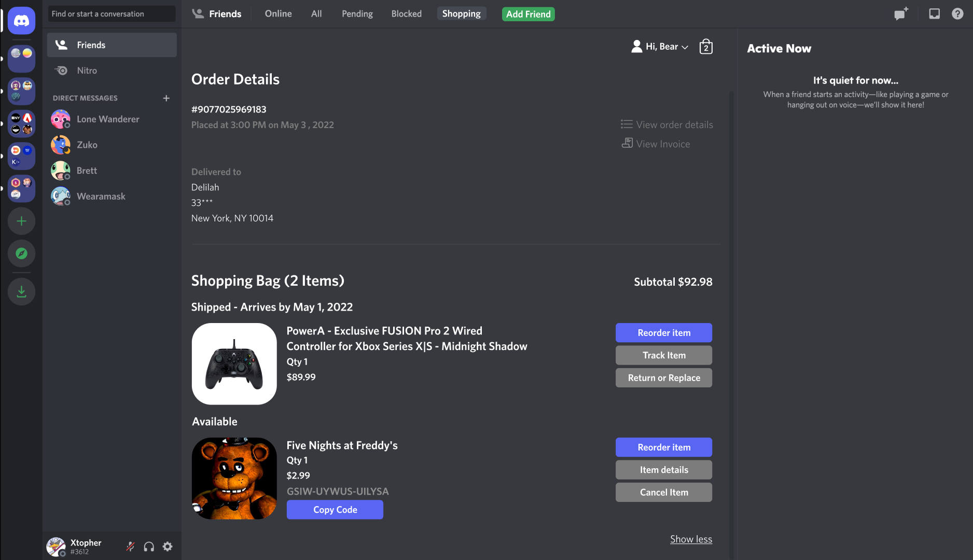Select Nitro in the sidebar

[112, 71]
